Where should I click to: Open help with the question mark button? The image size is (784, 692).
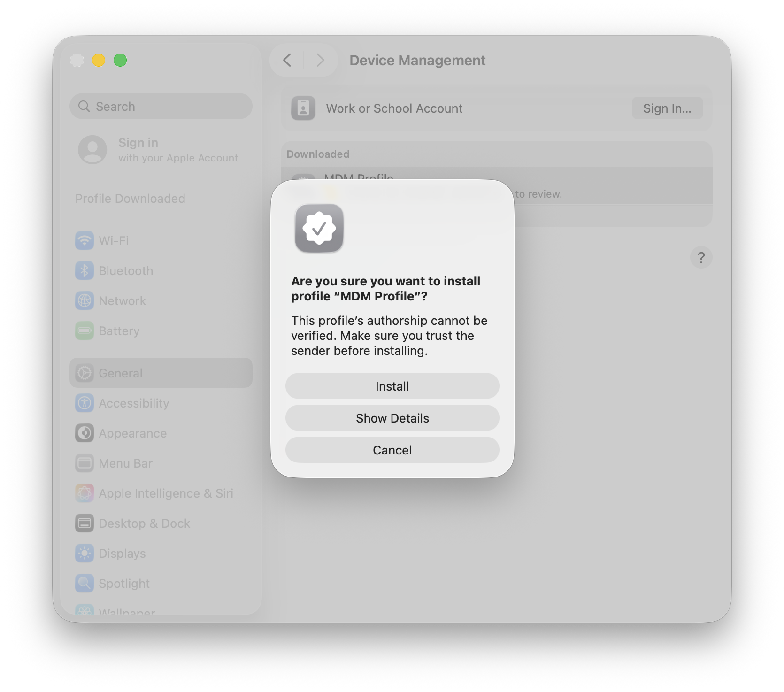click(x=701, y=257)
